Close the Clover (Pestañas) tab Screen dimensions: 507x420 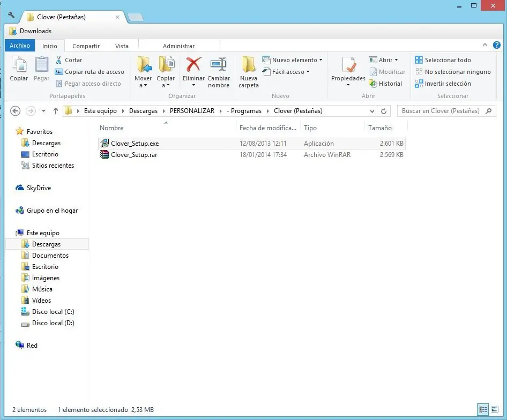pos(117,17)
